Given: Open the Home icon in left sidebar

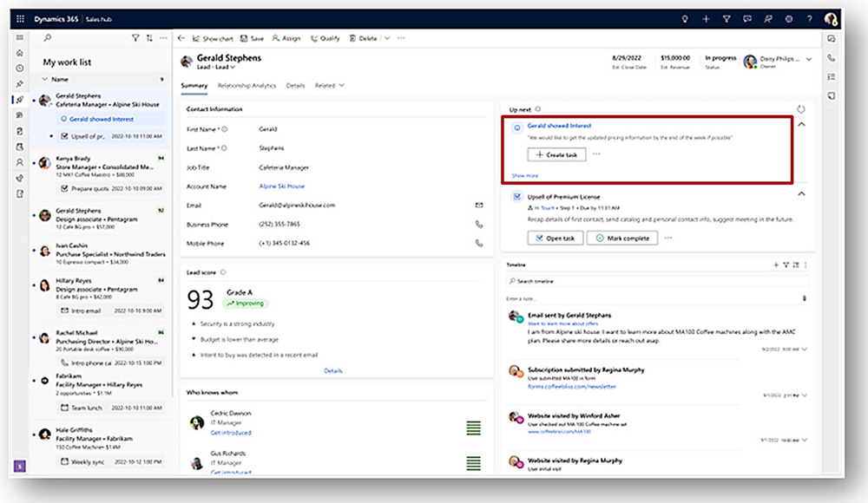Looking at the screenshot, I should point(20,53).
